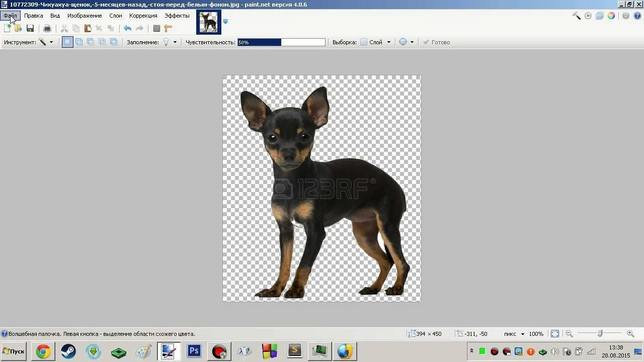Open the Правка menu
The image size is (644, 362).
(x=34, y=16)
